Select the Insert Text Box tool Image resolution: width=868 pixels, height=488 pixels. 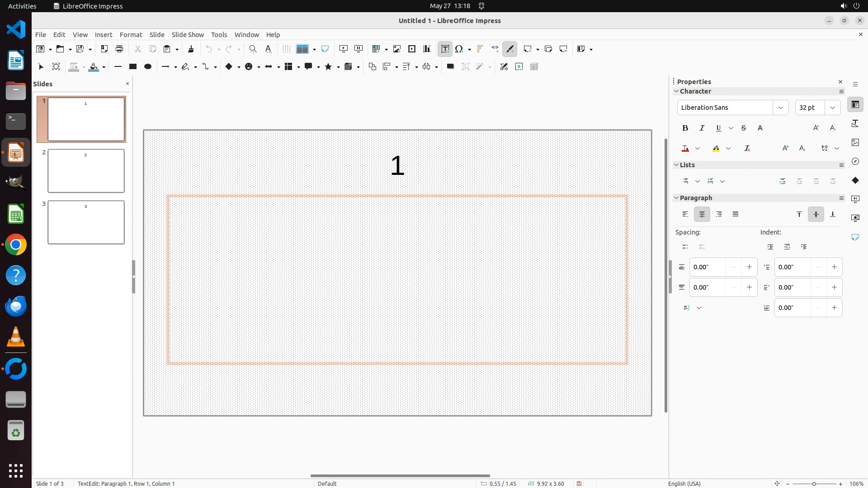(445, 49)
